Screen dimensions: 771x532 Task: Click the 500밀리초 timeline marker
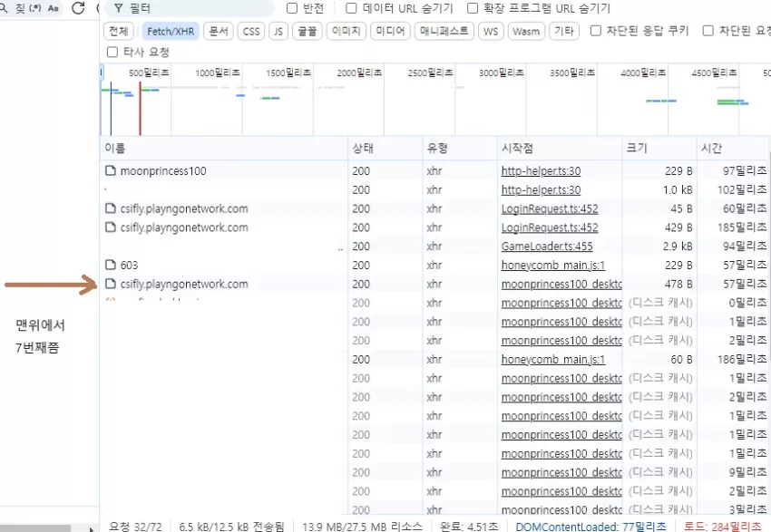point(149,73)
